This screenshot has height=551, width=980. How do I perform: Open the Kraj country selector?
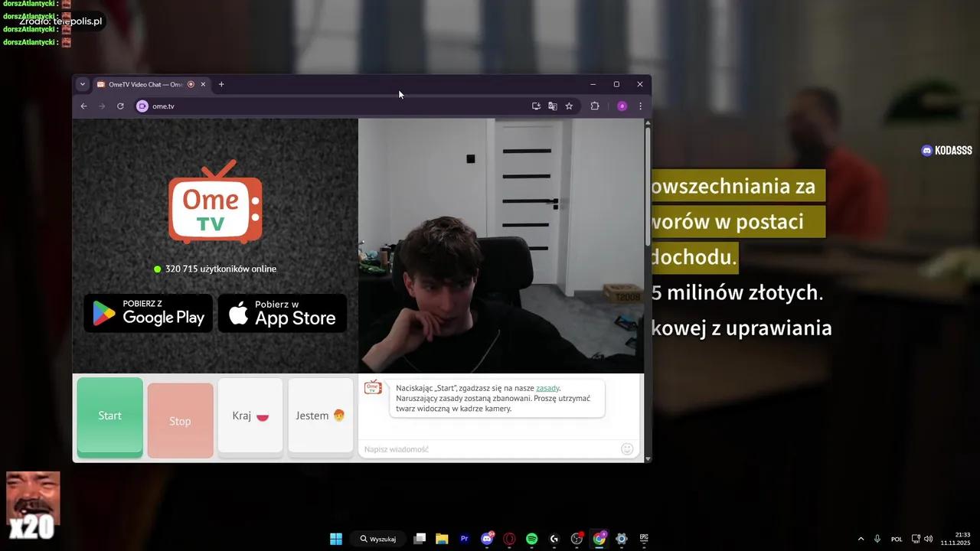(x=250, y=416)
